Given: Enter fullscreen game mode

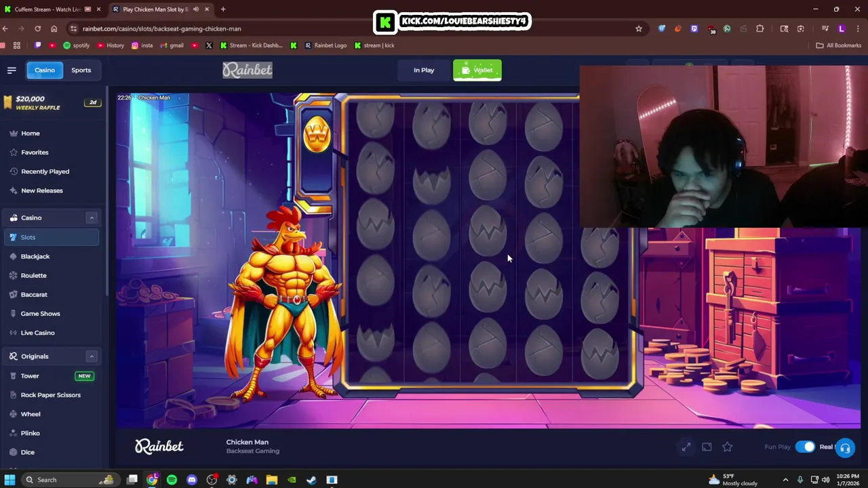Looking at the screenshot, I should [686, 447].
